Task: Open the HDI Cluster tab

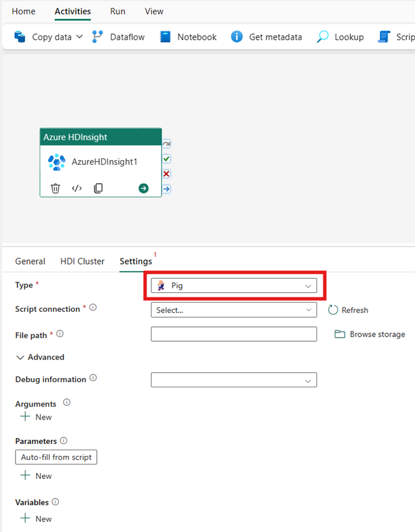Action: click(x=82, y=261)
